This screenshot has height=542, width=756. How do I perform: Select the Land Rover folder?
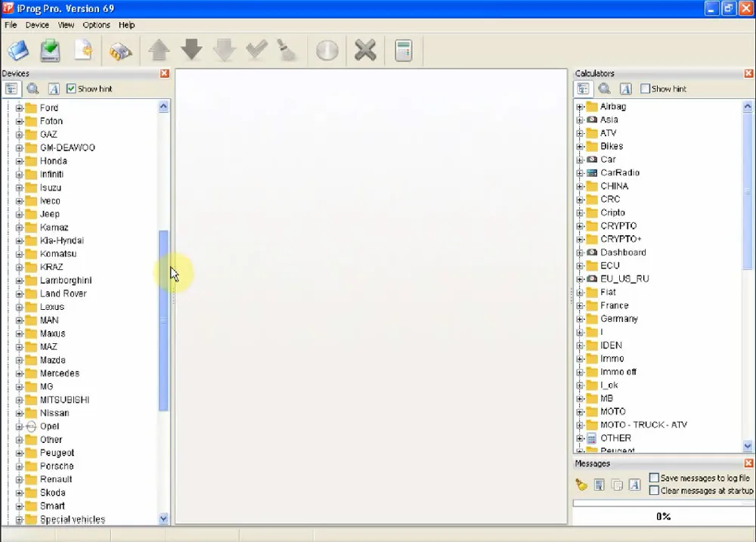[x=64, y=293]
